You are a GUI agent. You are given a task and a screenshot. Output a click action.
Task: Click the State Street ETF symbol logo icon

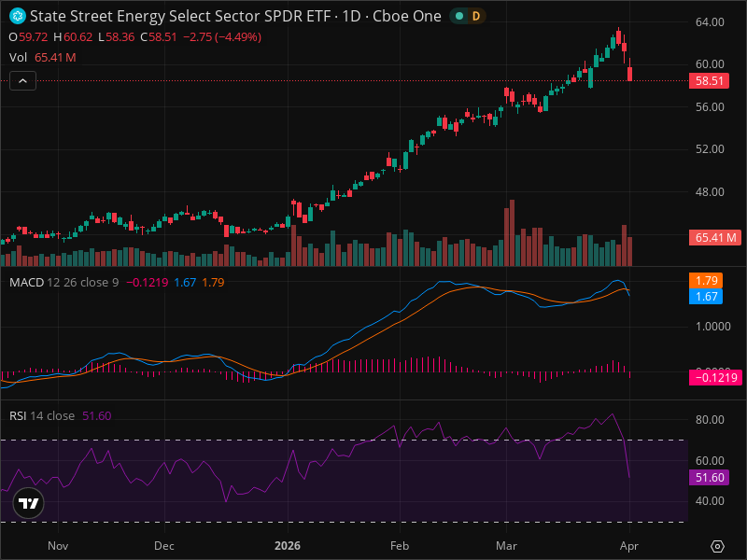click(x=18, y=16)
